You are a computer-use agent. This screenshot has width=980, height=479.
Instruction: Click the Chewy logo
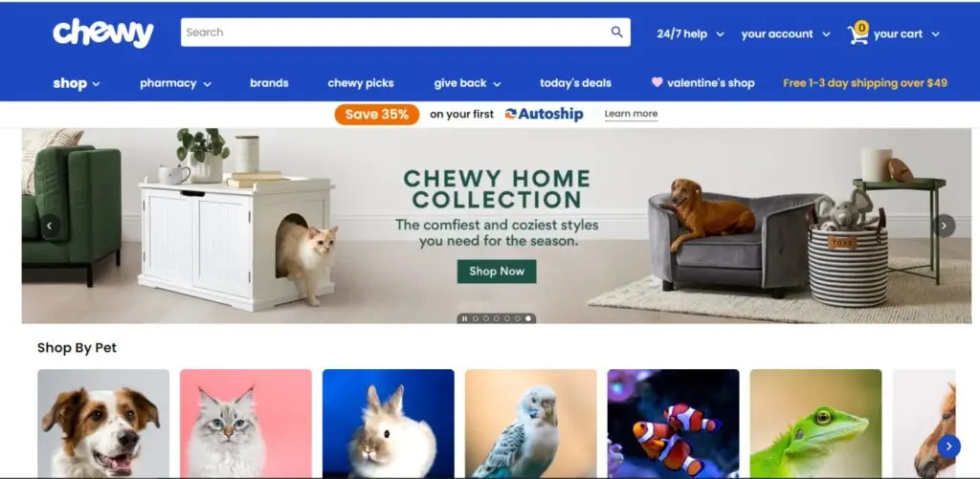point(103,33)
